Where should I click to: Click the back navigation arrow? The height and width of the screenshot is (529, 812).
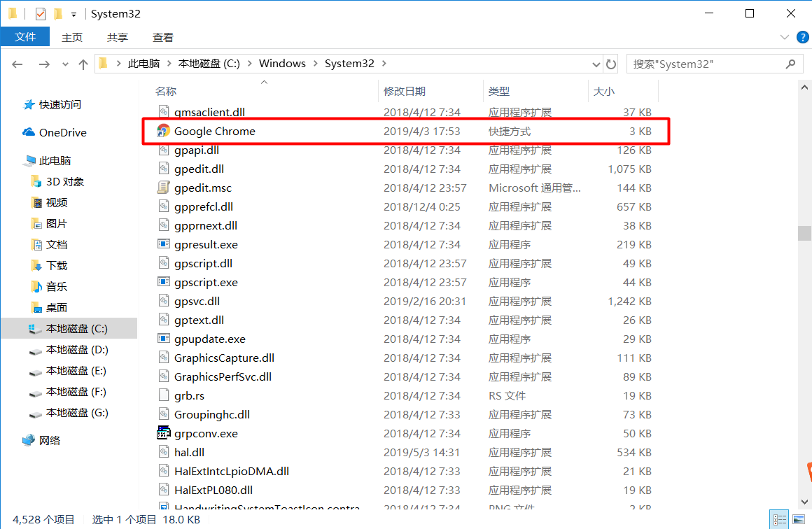[17, 63]
